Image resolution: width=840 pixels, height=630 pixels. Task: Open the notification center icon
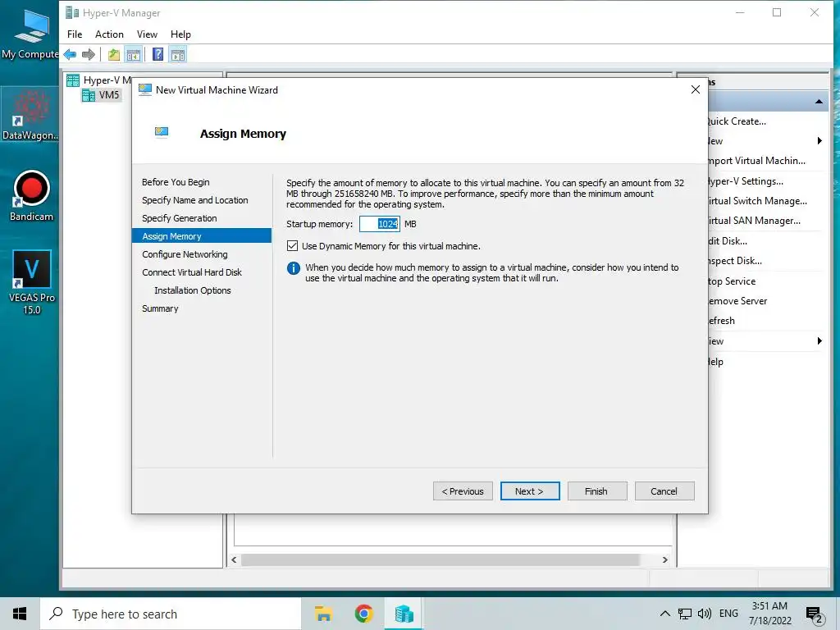(814, 614)
